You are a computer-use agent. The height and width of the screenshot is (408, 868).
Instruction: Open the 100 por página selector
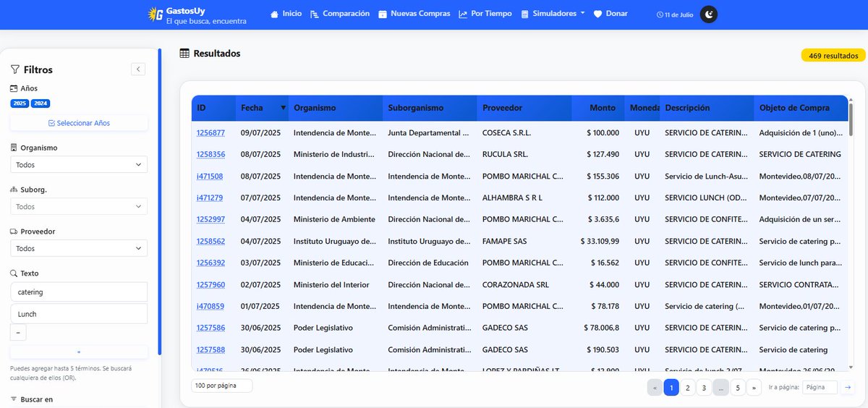221,386
